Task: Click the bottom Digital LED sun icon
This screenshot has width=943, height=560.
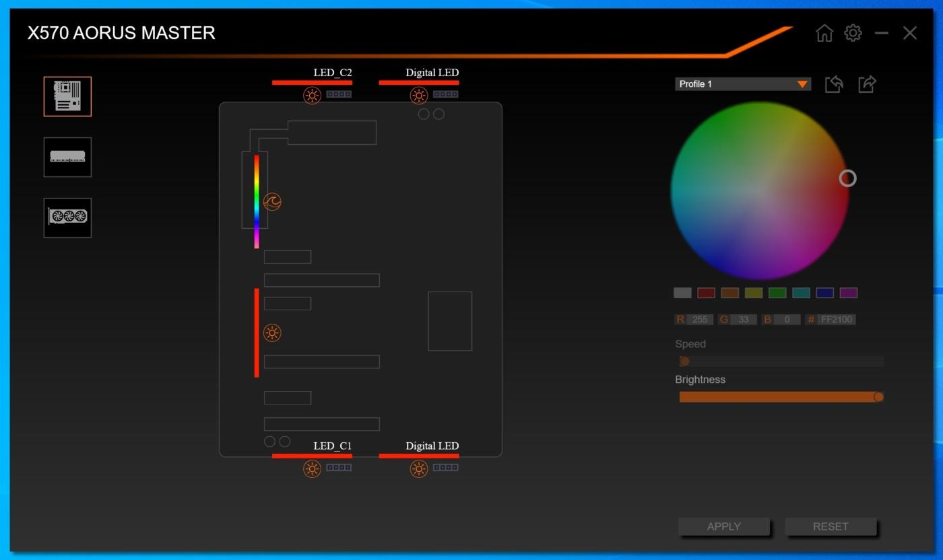Action: click(x=418, y=468)
